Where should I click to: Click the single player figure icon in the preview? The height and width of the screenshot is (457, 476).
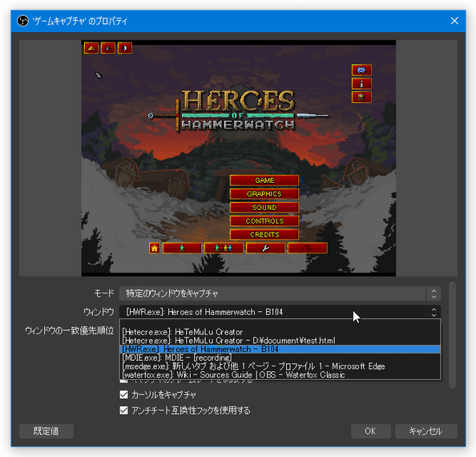pos(182,248)
